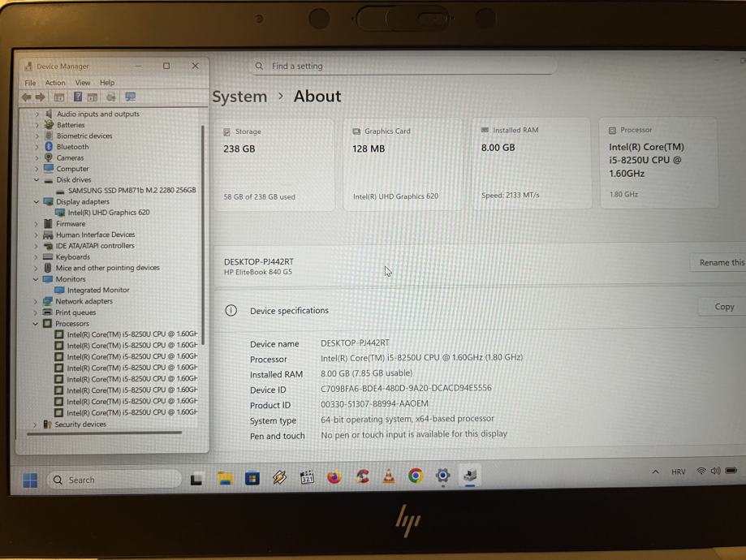
Task: Expand the Bluetooth node
Action: 37,147
